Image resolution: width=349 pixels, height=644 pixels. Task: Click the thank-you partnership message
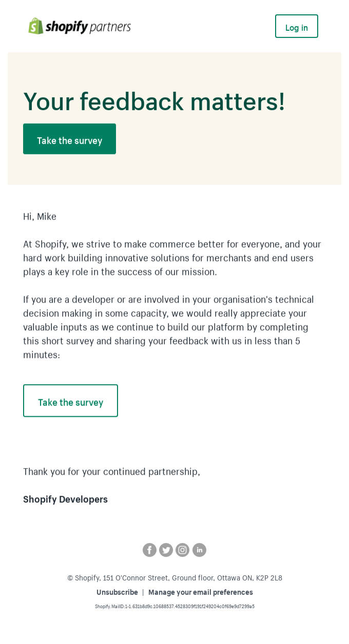111,472
